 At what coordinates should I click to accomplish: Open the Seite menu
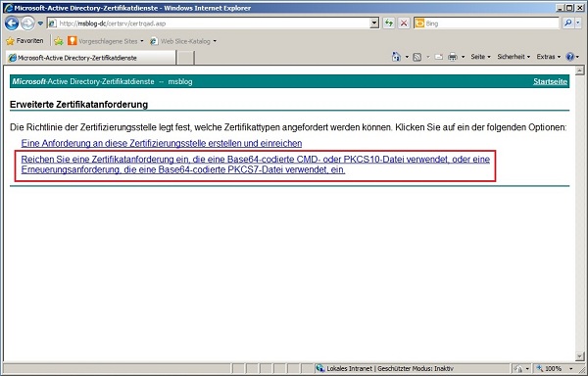(x=480, y=57)
